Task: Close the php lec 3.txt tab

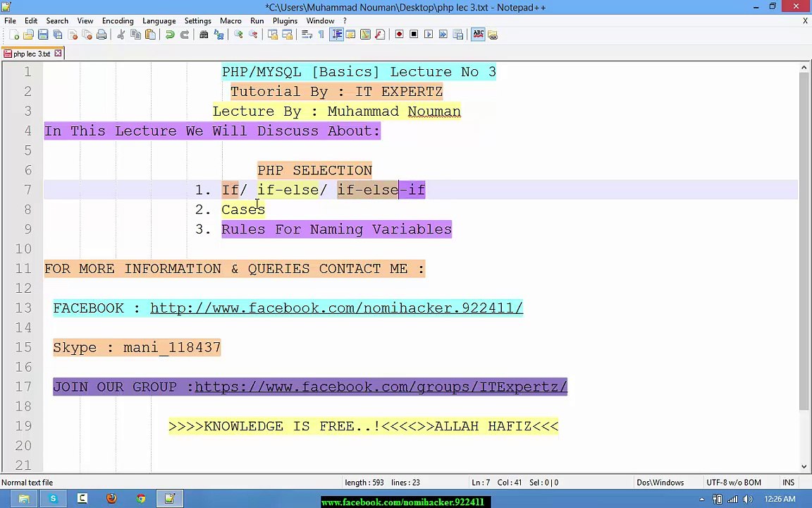Action: 58,53
